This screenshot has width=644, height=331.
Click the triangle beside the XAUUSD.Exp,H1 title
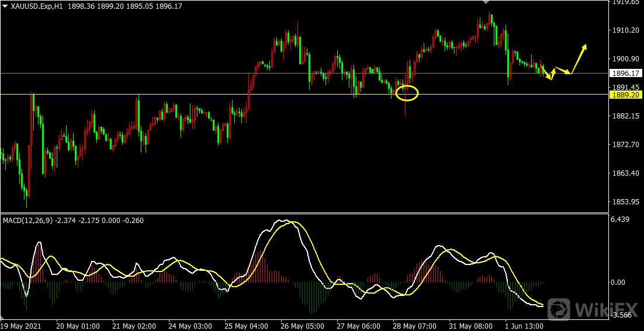[5, 6]
